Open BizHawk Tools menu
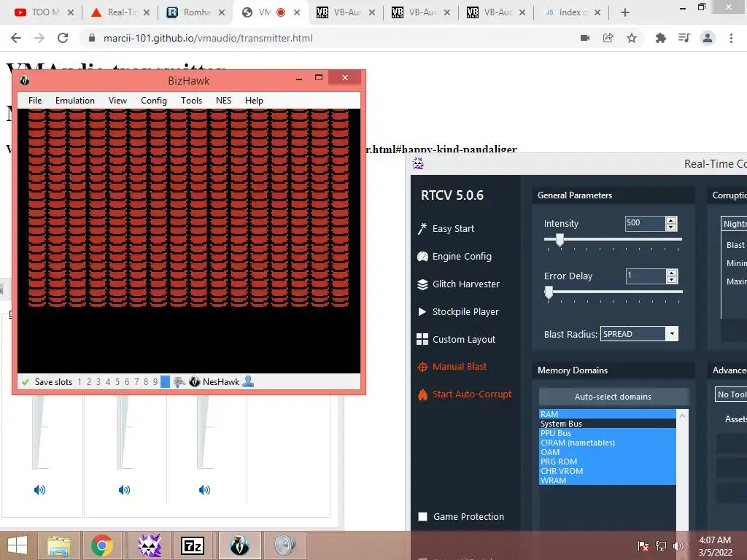Image resolution: width=747 pixels, height=560 pixels. 191,101
